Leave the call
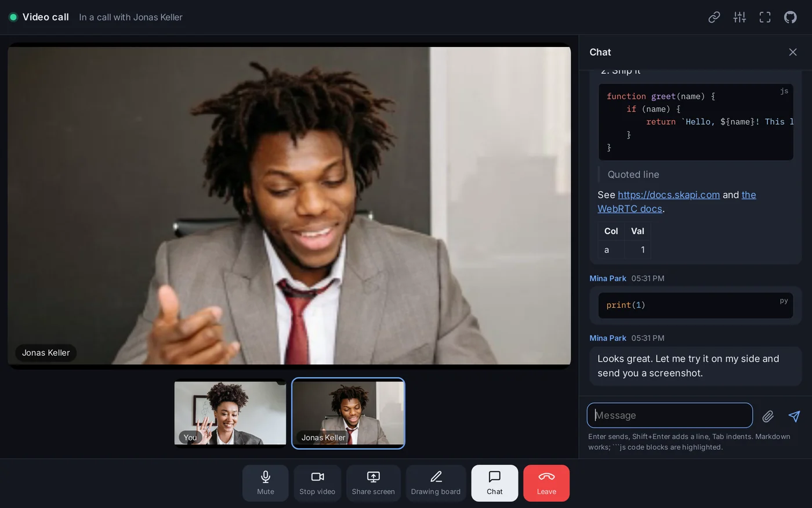 click(546, 483)
